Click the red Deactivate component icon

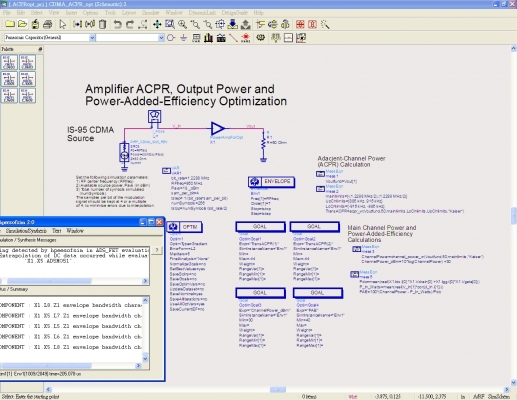click(x=300, y=24)
